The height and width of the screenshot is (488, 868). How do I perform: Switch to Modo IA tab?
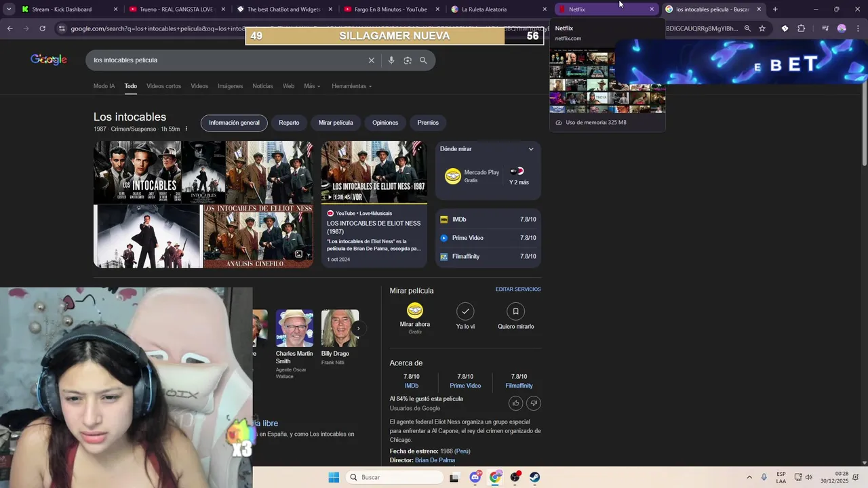(x=104, y=86)
